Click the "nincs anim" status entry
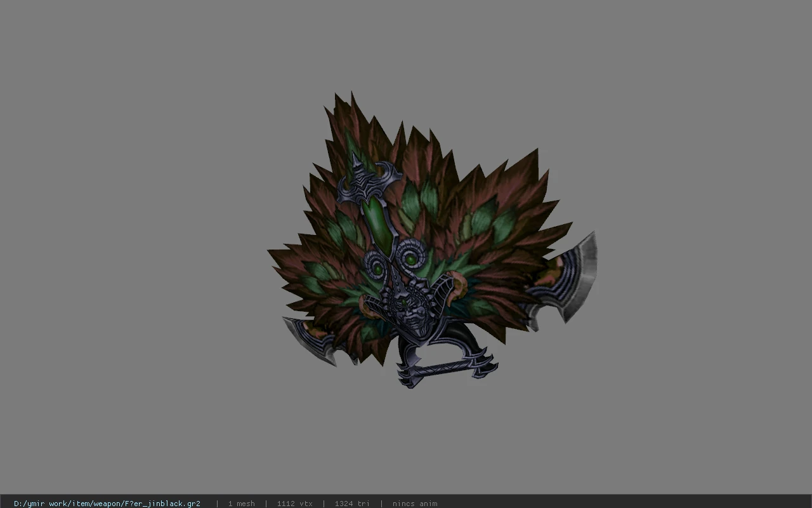 pyautogui.click(x=415, y=504)
